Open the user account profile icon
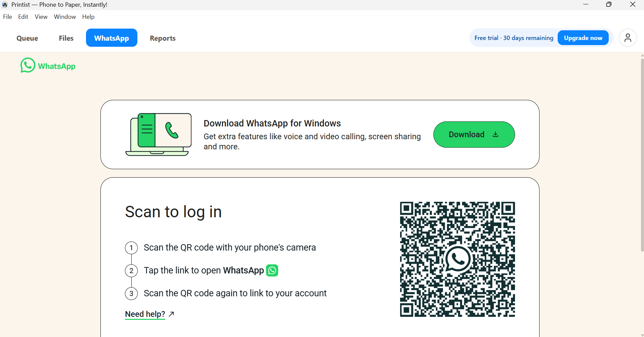The height and width of the screenshot is (337, 644). (x=628, y=38)
